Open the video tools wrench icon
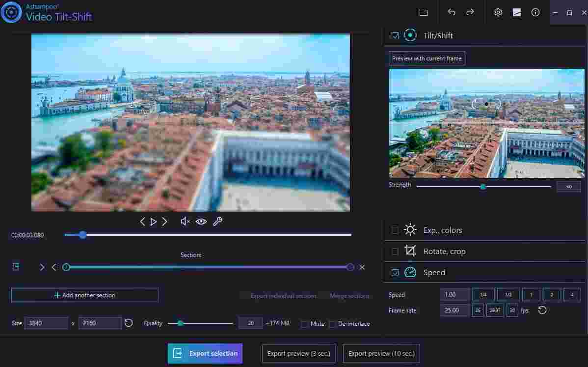 217,222
